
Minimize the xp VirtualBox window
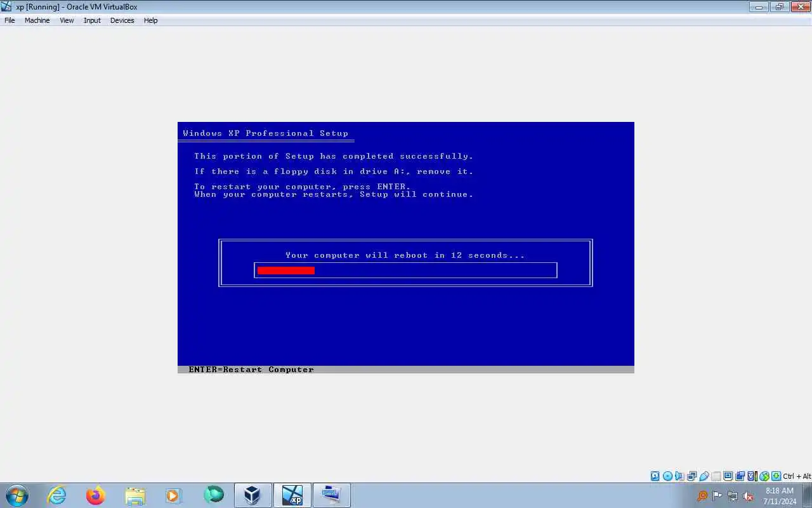click(759, 7)
